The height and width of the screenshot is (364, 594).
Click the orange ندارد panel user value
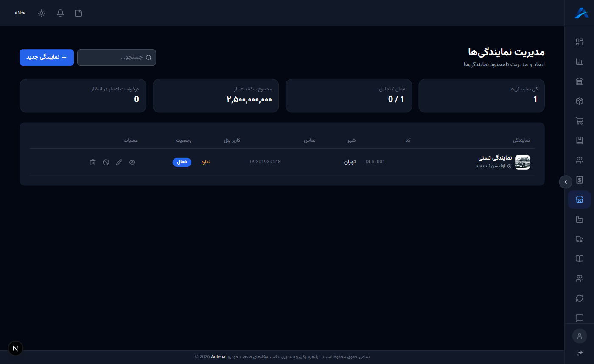(206, 162)
